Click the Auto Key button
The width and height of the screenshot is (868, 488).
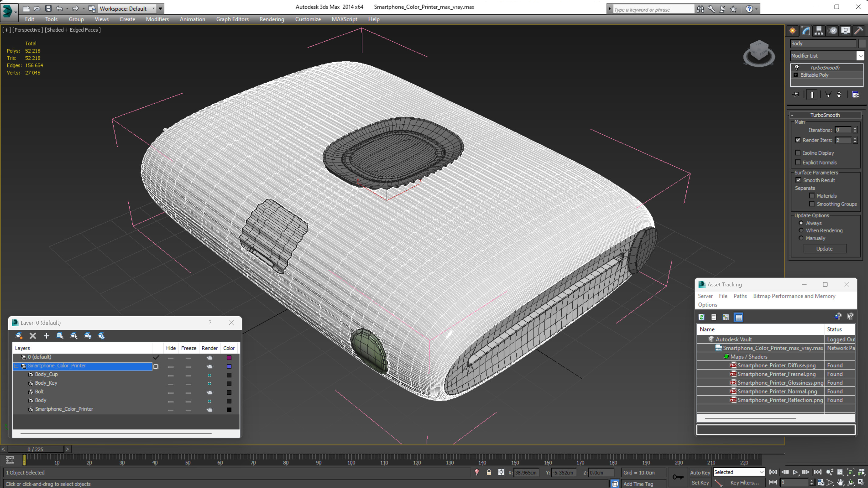pos(700,472)
